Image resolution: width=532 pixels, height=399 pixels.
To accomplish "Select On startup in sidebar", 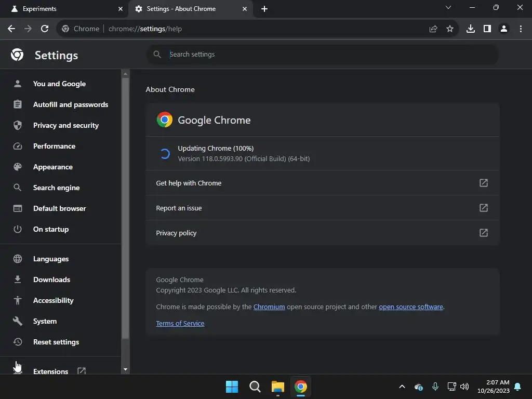I will [59, 229].
